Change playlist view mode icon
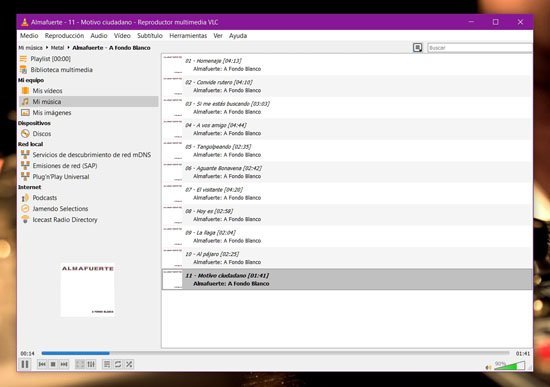Viewport: 550px width, 387px height. (417, 47)
